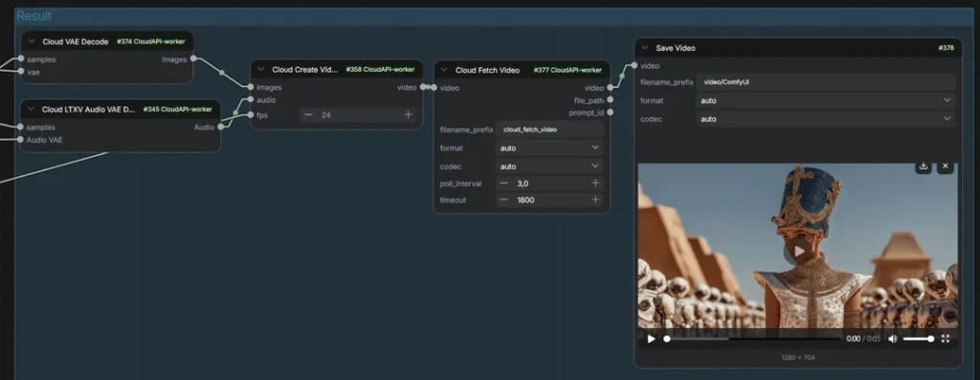The image size is (980, 380).
Task: Open codec dropdown in Cloud Fetch Video
Action: (x=549, y=167)
